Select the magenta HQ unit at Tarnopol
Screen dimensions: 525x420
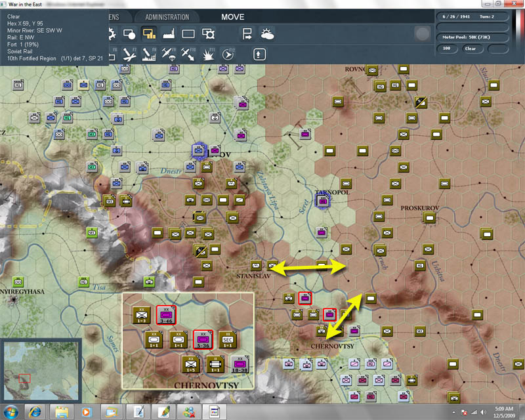(x=323, y=201)
